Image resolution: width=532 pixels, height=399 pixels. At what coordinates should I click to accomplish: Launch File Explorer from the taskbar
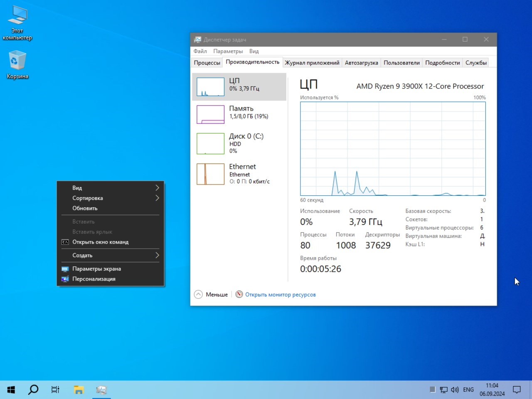coord(79,389)
